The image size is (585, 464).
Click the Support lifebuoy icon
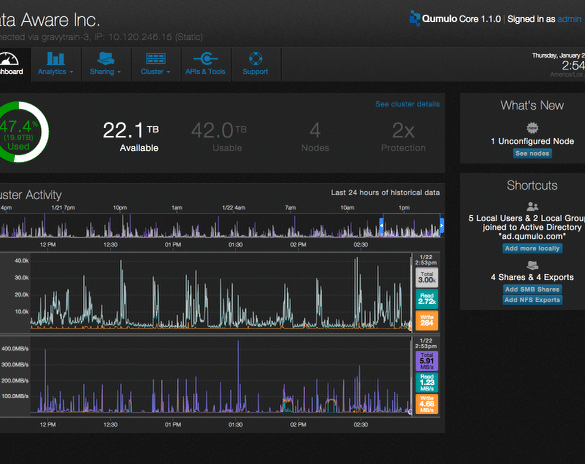[256, 59]
